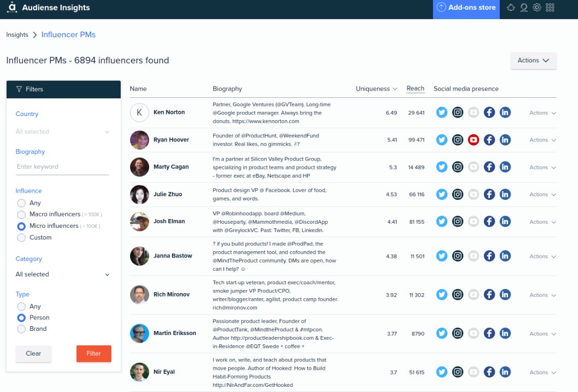Image resolution: width=578 pixels, height=392 pixels.
Task: Expand Actions menu for Ryan Hoover
Action: coord(543,140)
